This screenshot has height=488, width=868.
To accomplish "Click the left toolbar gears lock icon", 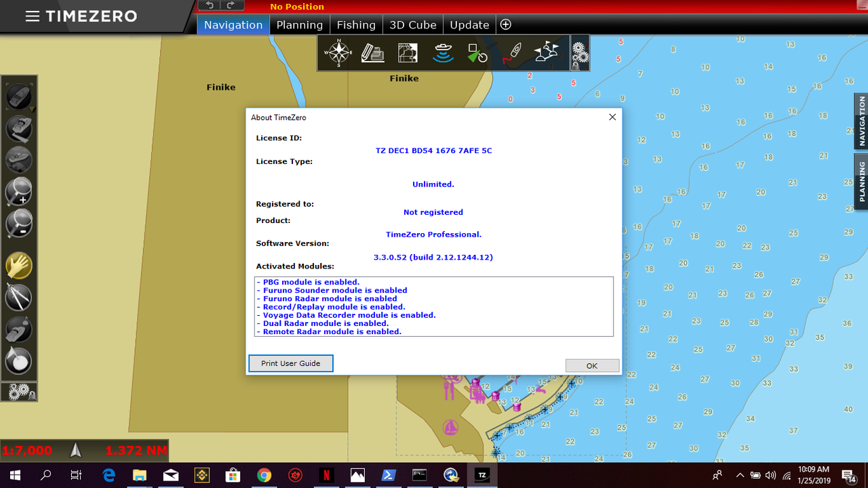I will point(19,391).
